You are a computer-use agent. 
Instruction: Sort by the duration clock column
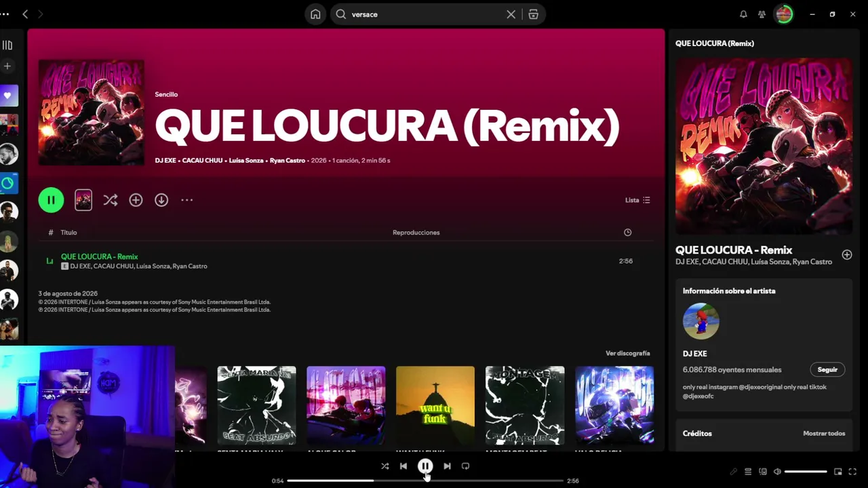click(627, 232)
